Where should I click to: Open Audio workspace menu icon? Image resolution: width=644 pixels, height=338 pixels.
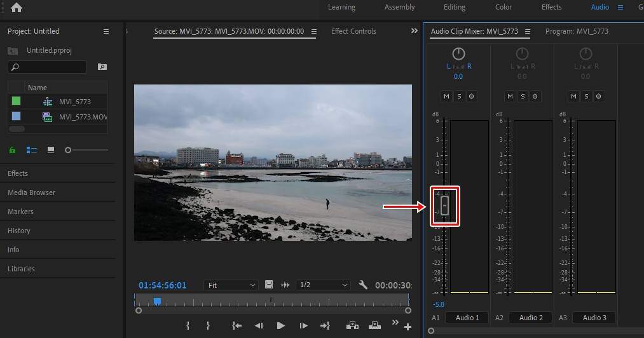(620, 7)
